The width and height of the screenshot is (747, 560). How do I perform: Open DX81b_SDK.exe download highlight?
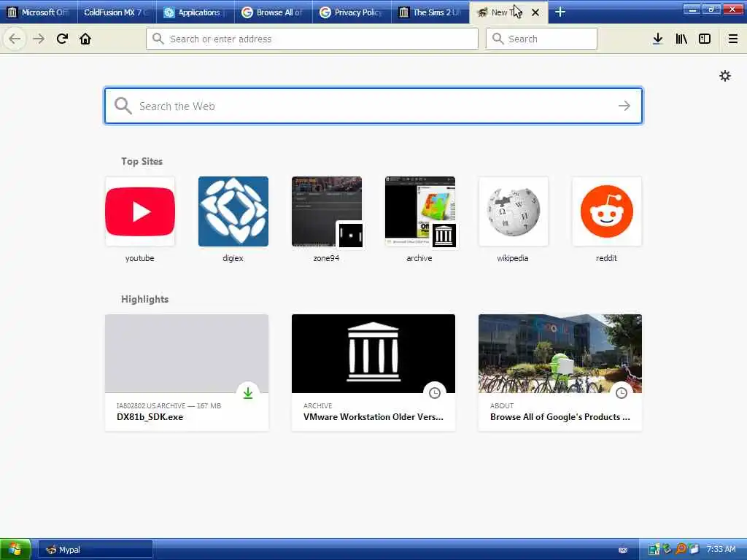tap(187, 373)
